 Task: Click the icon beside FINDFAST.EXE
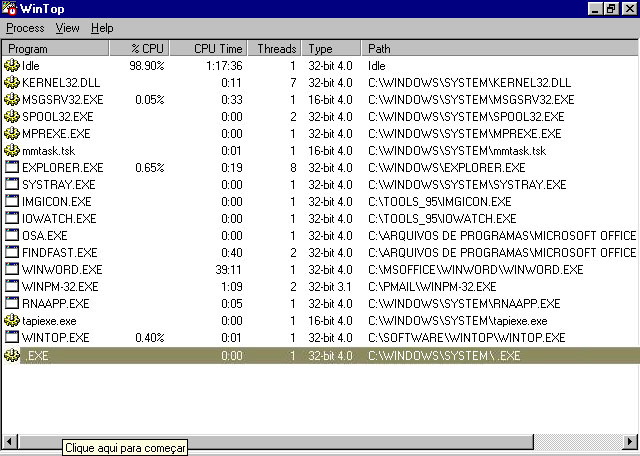pos(12,252)
